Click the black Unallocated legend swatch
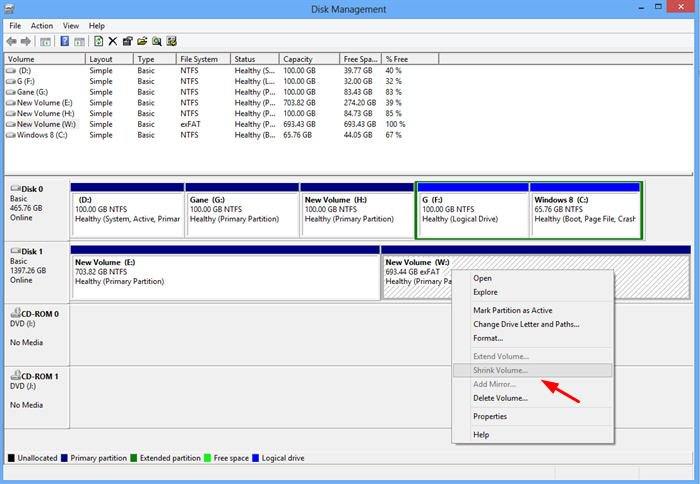This screenshot has height=484, width=700. pyautogui.click(x=11, y=458)
